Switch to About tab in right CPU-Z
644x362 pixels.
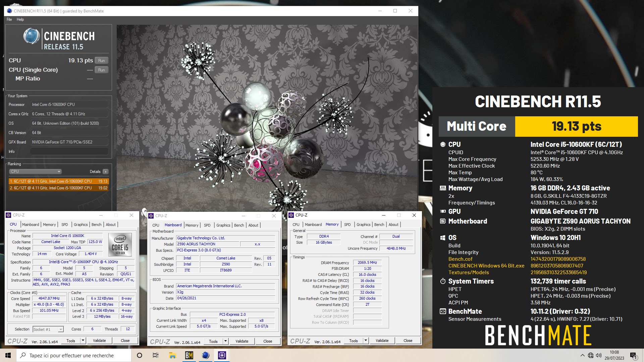394,225
